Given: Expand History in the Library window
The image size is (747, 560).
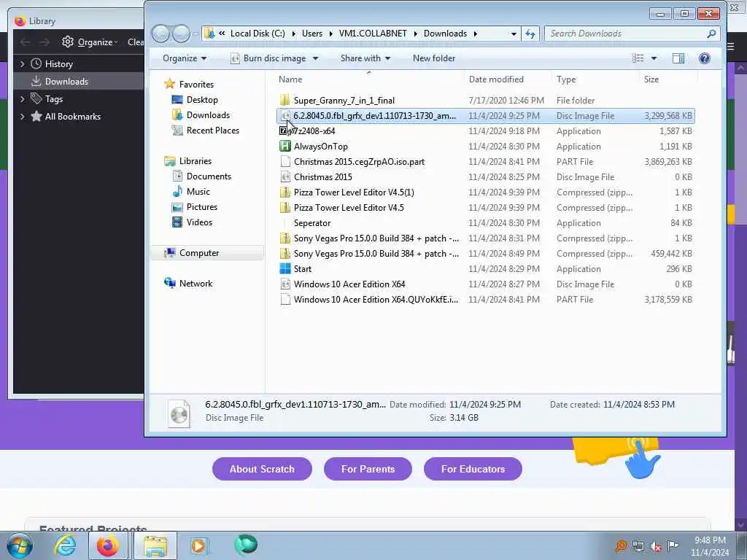Looking at the screenshot, I should (x=22, y=64).
